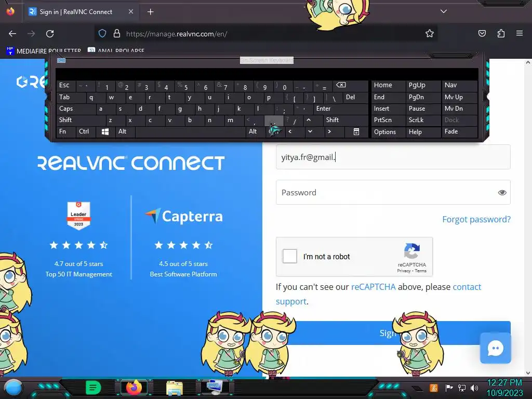Show the password with the eye icon
Screen dimensions: 532x399
[502, 193]
